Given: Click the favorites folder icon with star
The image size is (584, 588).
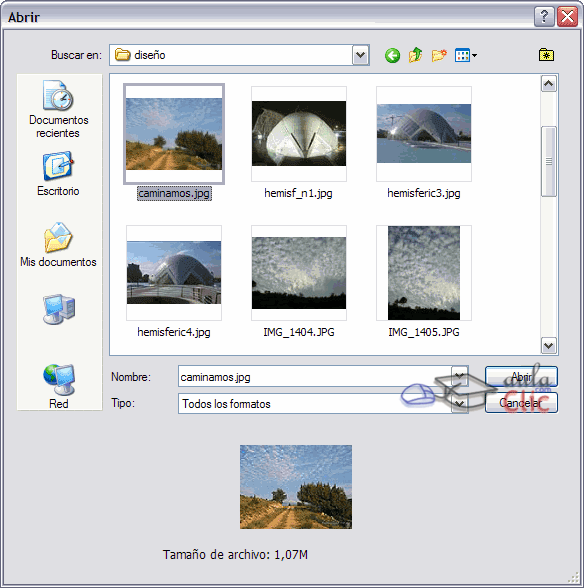Looking at the screenshot, I should coord(546,55).
